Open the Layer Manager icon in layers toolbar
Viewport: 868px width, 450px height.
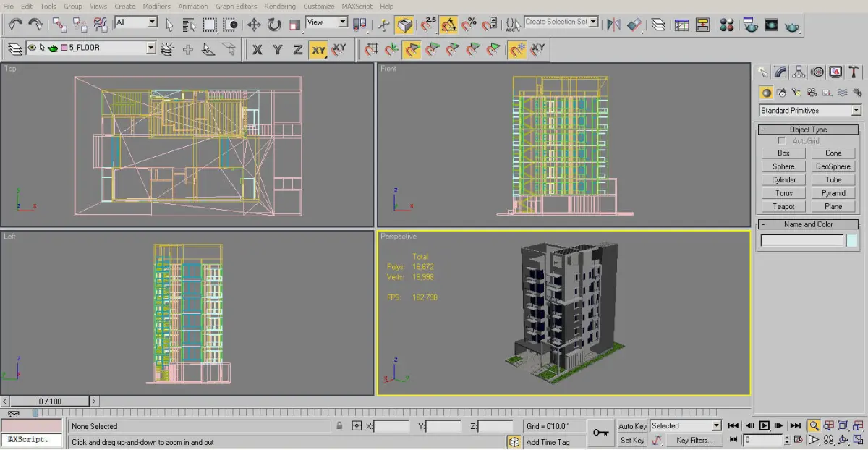tap(14, 49)
